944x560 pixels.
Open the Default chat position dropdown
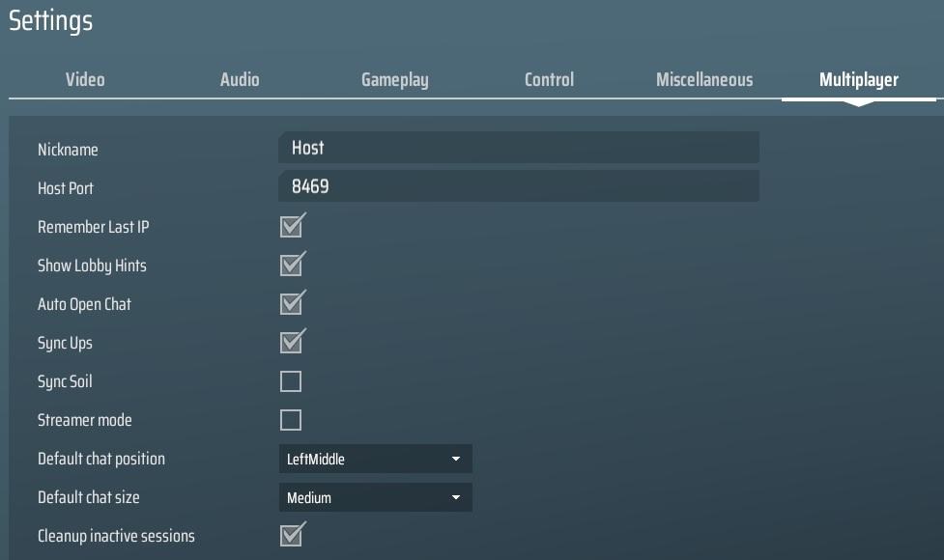376,458
